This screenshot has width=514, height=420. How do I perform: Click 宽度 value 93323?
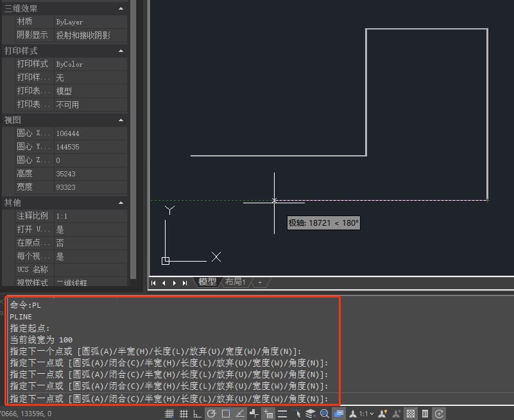tap(90, 187)
